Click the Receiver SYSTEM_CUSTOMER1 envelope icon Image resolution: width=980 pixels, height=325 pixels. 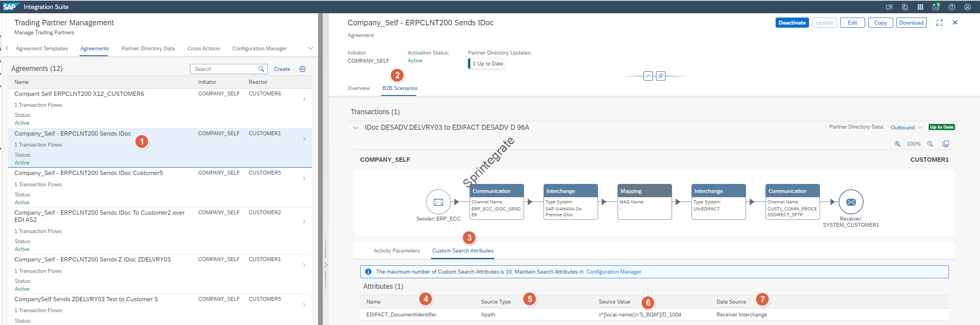851,202
